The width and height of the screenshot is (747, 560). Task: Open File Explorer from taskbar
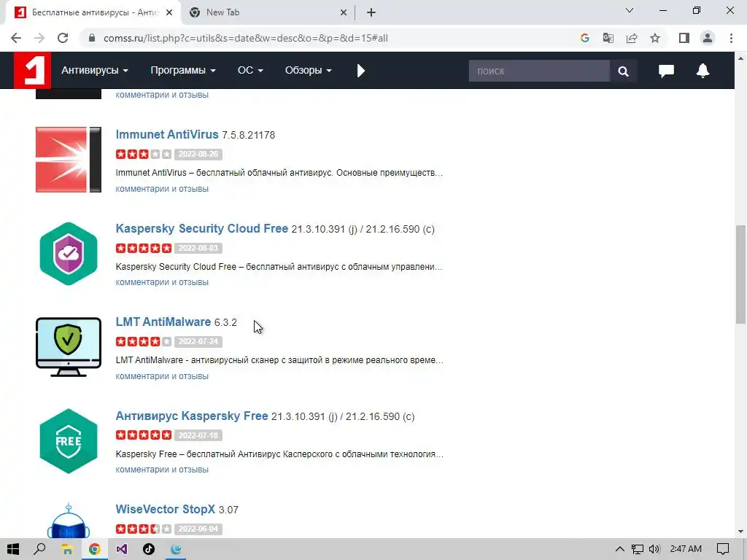tap(67, 549)
